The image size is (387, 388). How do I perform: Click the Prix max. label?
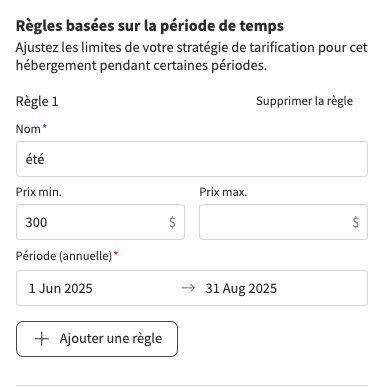[223, 192]
